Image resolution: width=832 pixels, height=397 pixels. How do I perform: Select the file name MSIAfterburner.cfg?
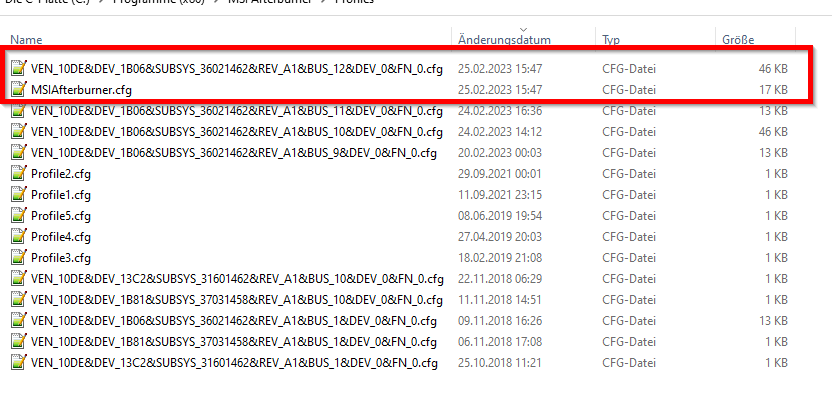[81, 90]
